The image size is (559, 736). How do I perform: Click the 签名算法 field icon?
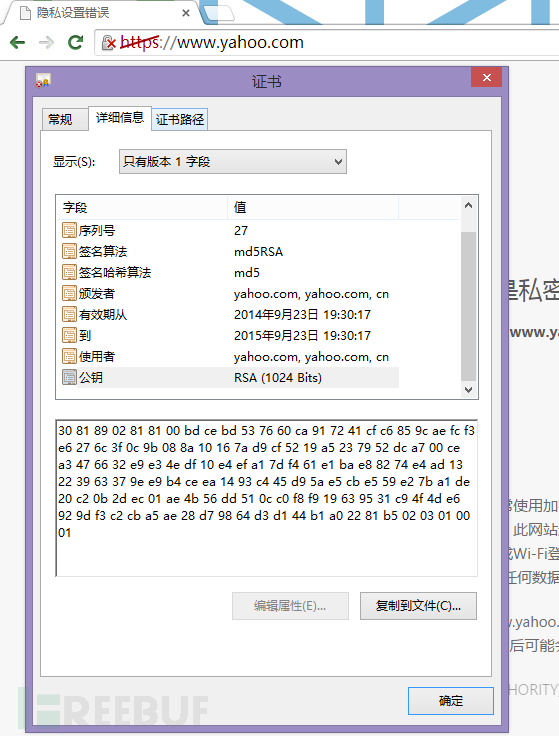69,252
